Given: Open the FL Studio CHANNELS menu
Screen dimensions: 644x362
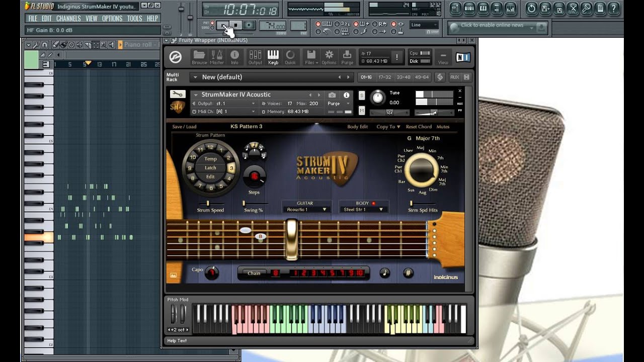Looking at the screenshot, I should tap(68, 18).
